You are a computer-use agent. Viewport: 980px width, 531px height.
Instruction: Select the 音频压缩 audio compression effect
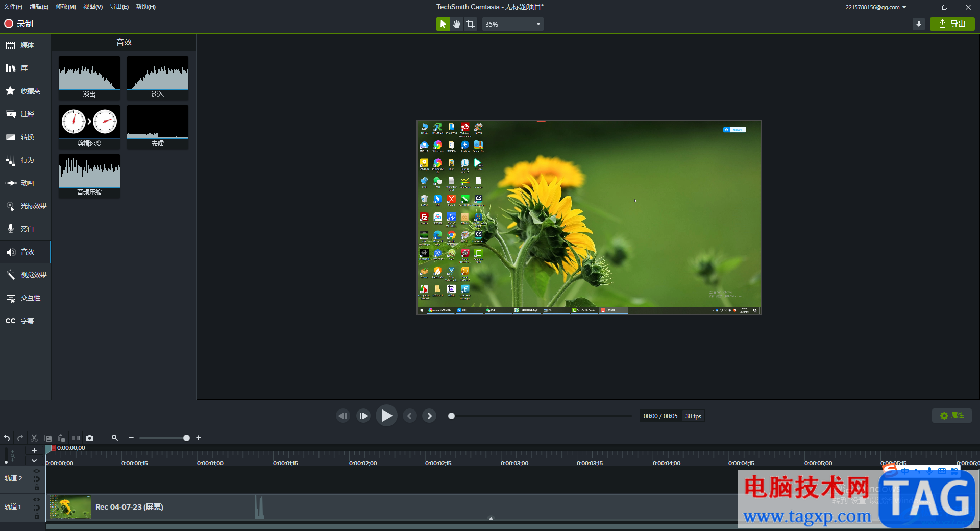89,176
